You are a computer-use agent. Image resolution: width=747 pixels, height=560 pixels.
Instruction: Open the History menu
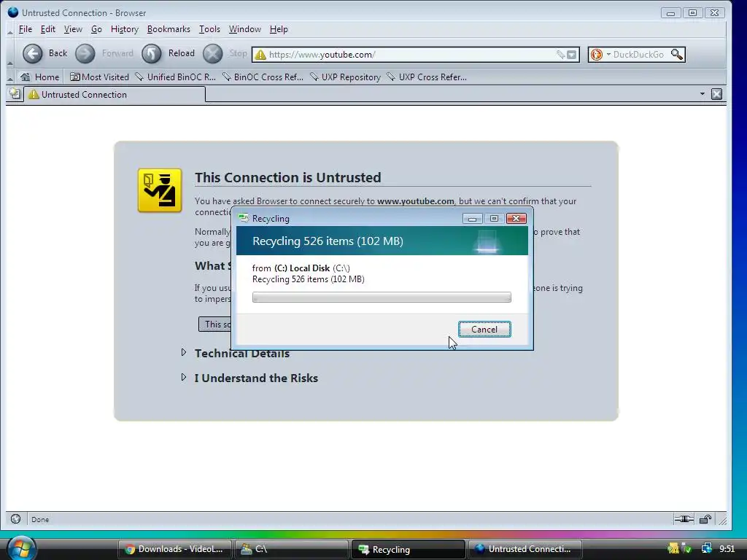point(124,29)
